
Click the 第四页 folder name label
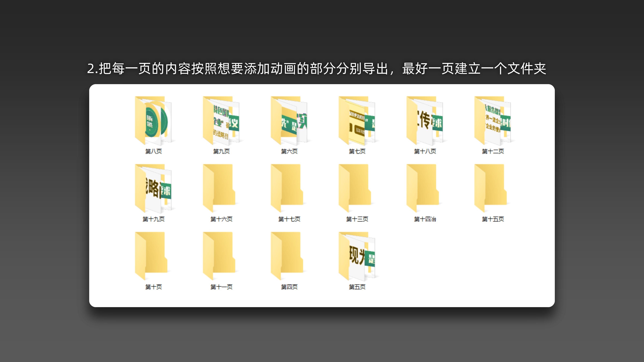pos(289,287)
